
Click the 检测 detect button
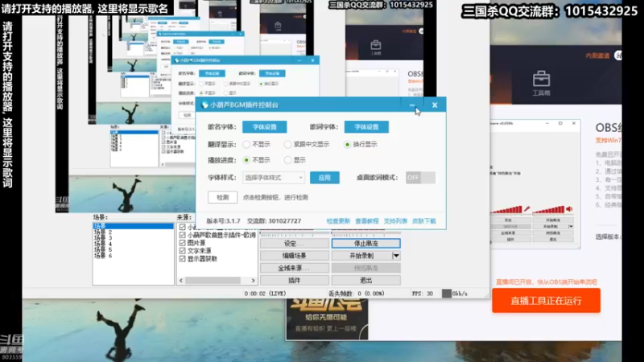point(223,197)
